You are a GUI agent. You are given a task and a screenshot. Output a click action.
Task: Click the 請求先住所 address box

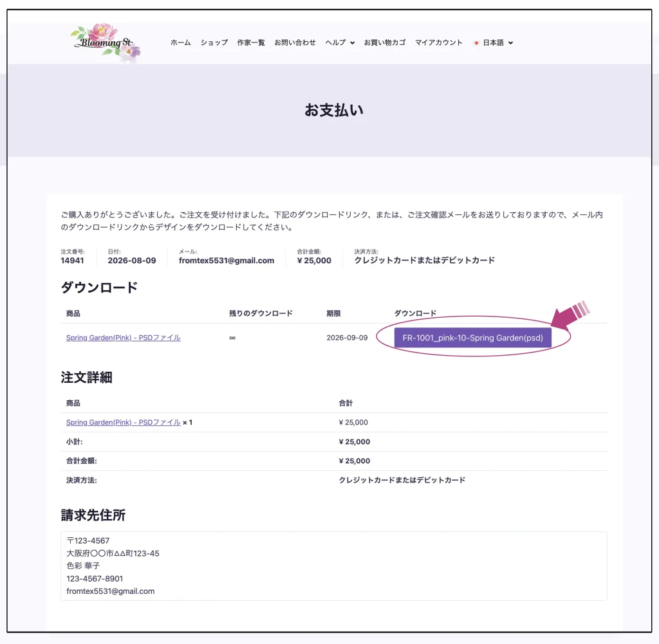click(x=334, y=566)
